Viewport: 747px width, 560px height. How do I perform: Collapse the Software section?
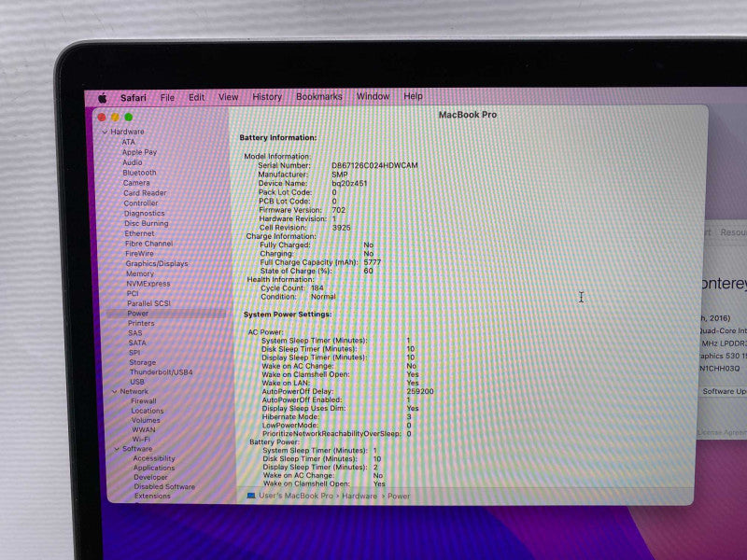117,449
